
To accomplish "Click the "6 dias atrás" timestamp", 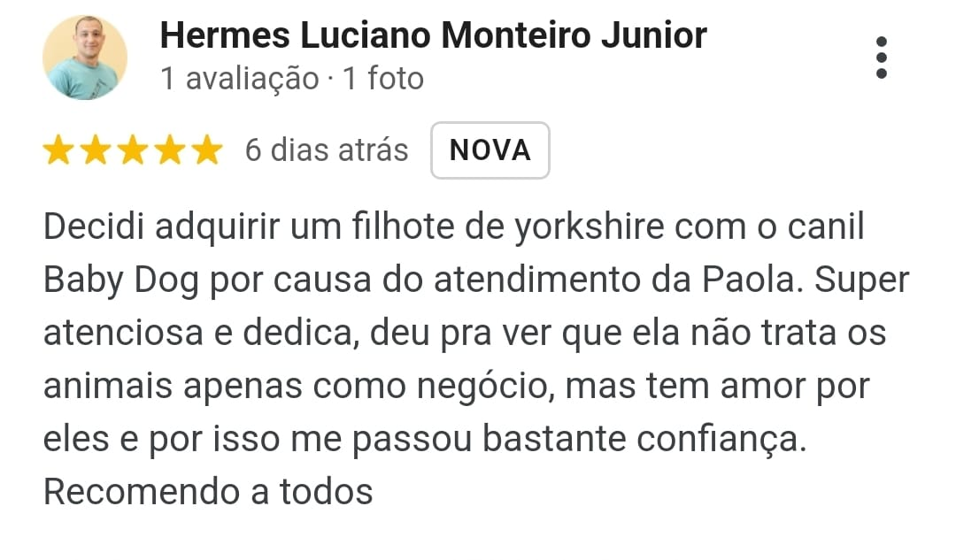I will pos(327,150).
